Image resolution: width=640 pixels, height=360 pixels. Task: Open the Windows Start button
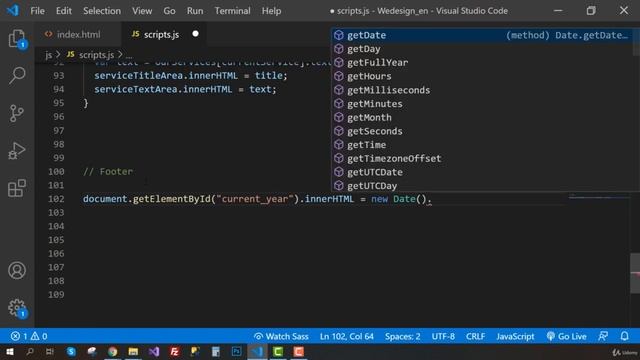click(10, 352)
